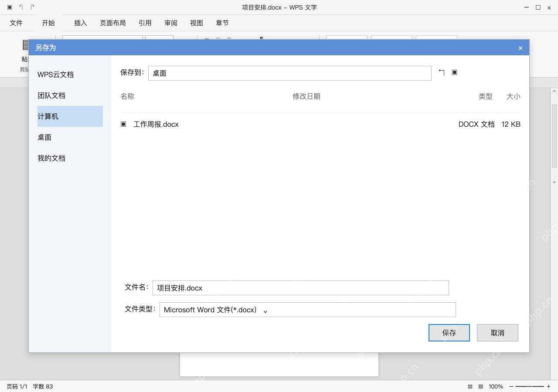Viewport: 558px width, 392px height.
Task: Select the 工作周报.docx file name
Action: pyautogui.click(x=156, y=124)
